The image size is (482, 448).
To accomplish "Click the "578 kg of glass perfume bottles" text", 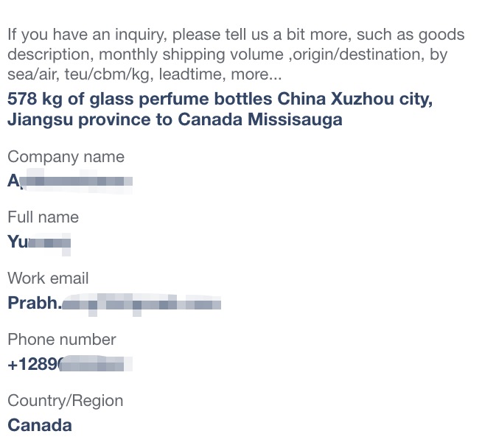I will click(139, 99).
